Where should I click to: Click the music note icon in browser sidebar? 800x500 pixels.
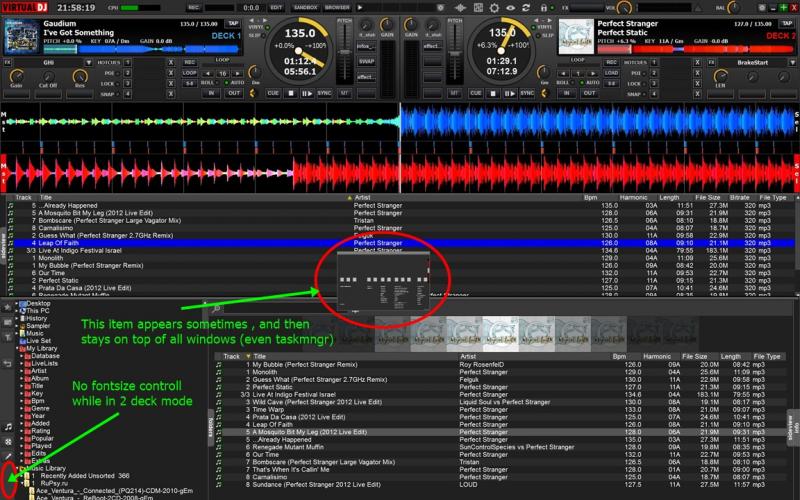8,427
